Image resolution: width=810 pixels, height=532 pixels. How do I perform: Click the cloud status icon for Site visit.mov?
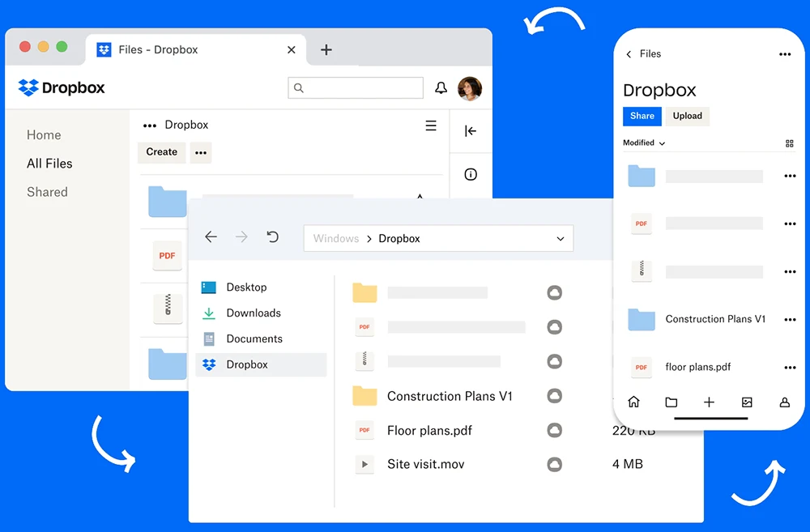click(554, 464)
